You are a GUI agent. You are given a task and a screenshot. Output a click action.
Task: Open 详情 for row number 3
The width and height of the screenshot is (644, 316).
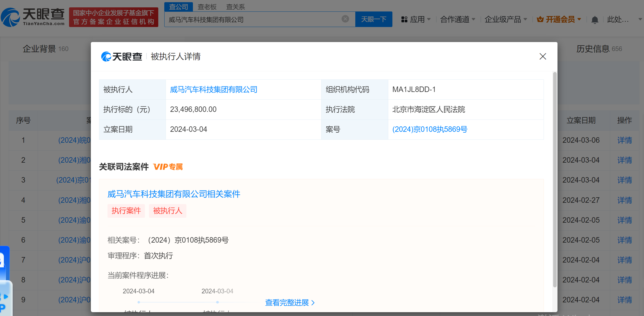click(x=625, y=180)
